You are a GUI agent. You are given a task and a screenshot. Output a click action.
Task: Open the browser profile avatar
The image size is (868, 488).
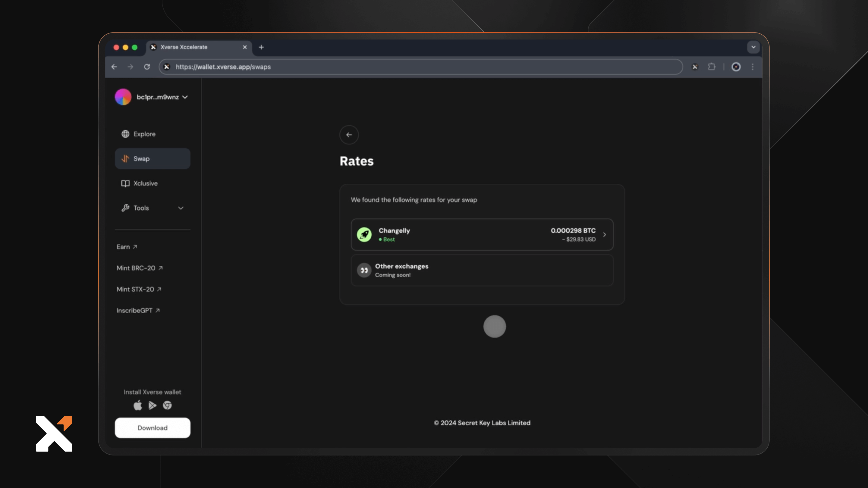point(736,67)
